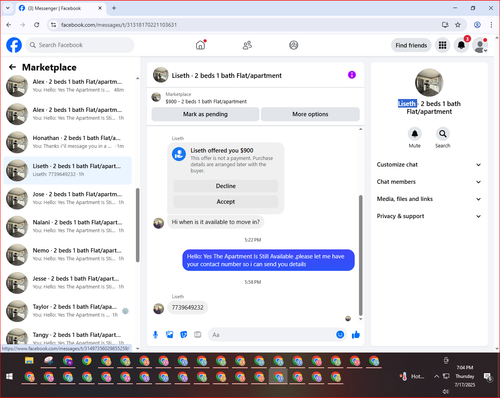Open the weather widget in taskbar
The height and width of the screenshot is (398, 500).
[x=412, y=376]
